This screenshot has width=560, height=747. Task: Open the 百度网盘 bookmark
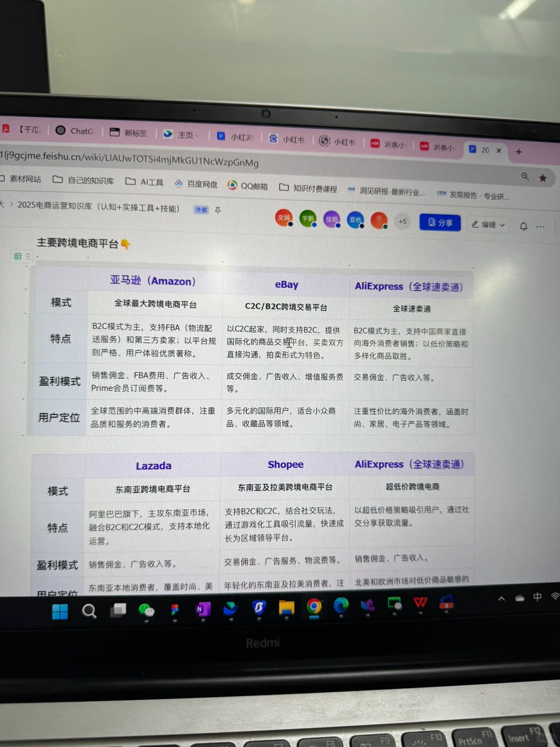coord(196,184)
